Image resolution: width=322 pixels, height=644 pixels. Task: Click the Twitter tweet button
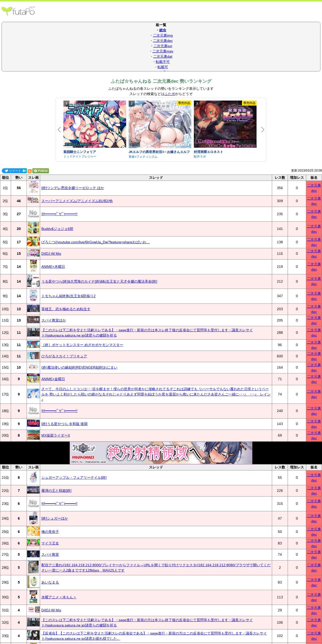(12, 171)
